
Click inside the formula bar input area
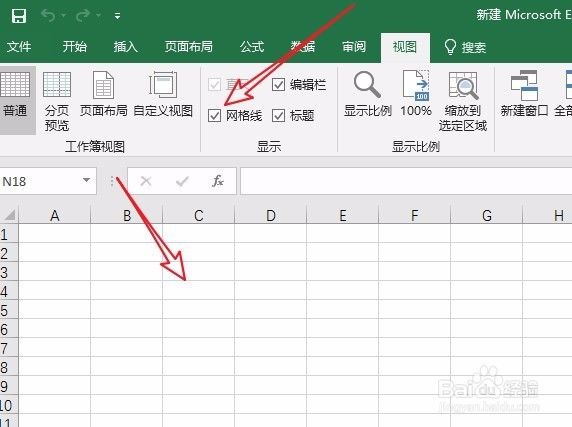pos(406,181)
